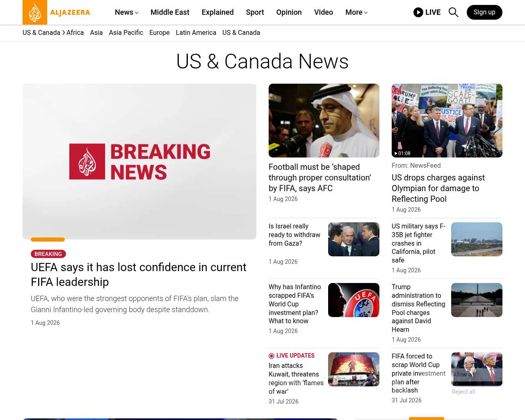
Task: Click the Al Jazeera logo
Action: click(x=56, y=12)
